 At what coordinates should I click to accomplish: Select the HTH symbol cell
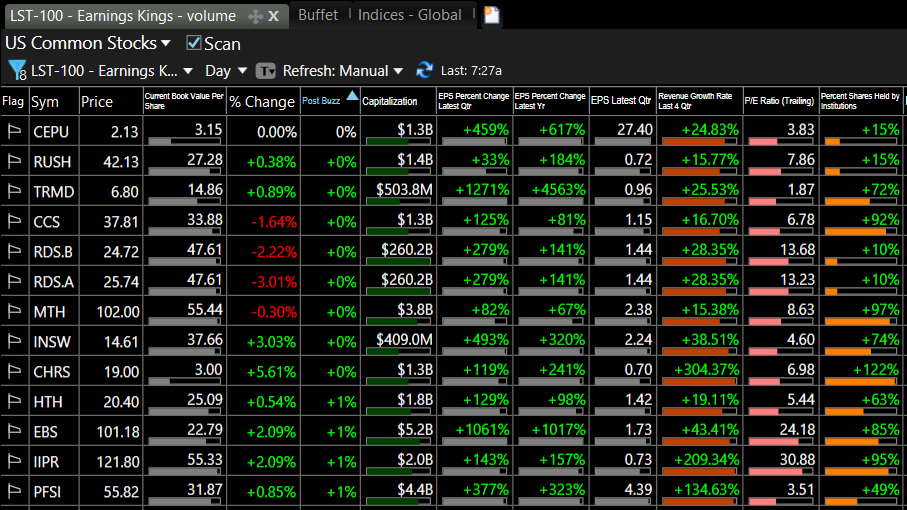point(53,402)
